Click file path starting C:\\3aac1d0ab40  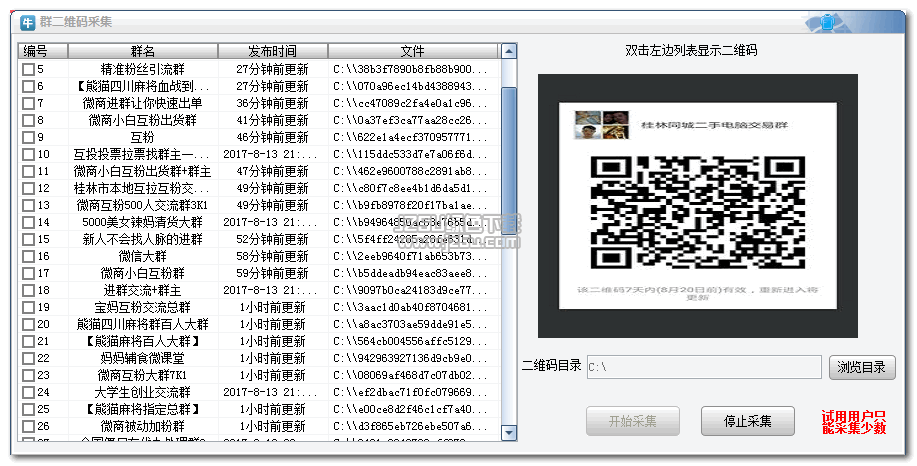tap(411, 307)
